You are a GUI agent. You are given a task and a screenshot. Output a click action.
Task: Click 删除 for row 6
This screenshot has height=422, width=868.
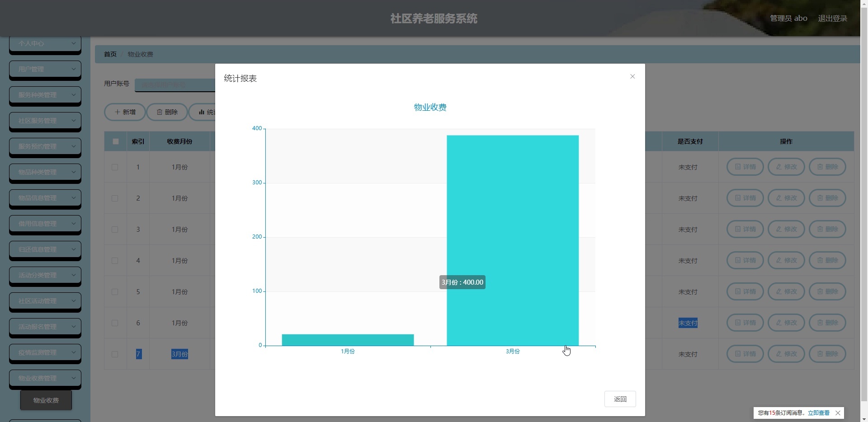[827, 323]
